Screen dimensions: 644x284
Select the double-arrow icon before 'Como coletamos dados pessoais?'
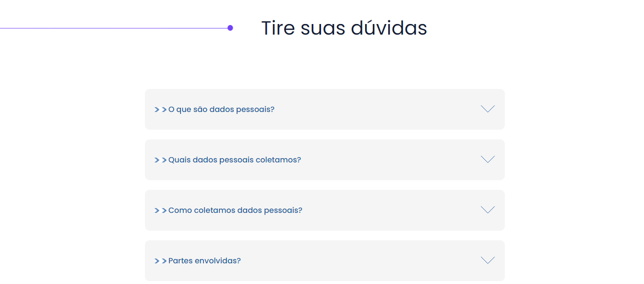point(160,210)
